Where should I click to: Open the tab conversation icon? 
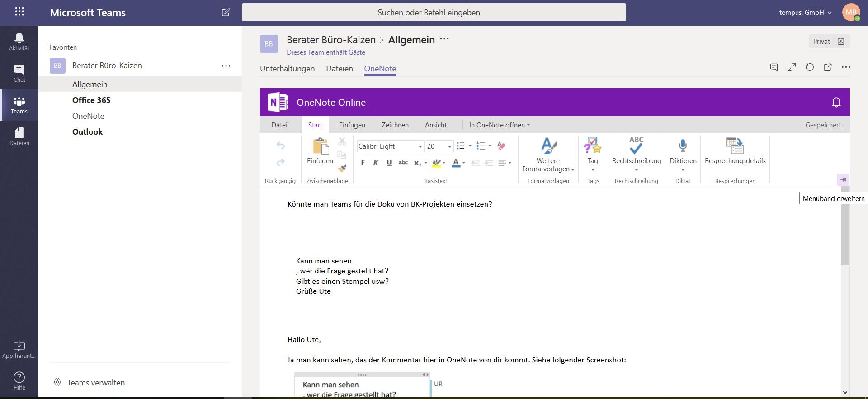pos(774,67)
